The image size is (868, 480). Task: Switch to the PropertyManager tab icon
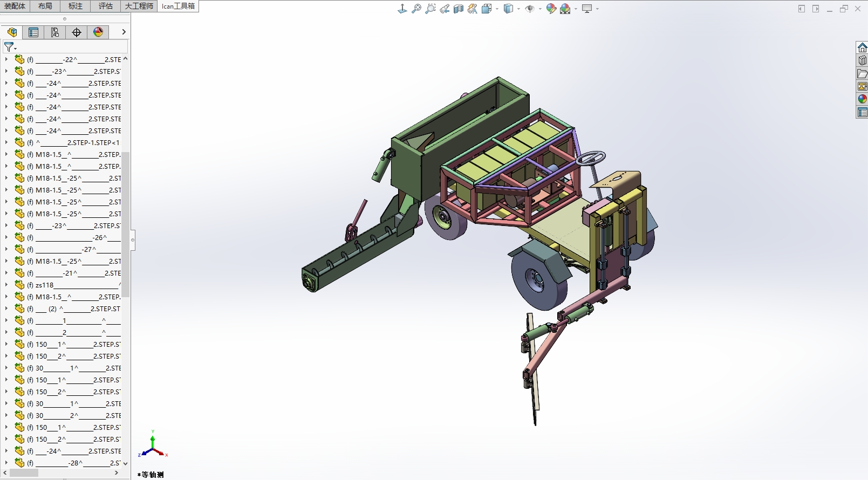(x=33, y=32)
